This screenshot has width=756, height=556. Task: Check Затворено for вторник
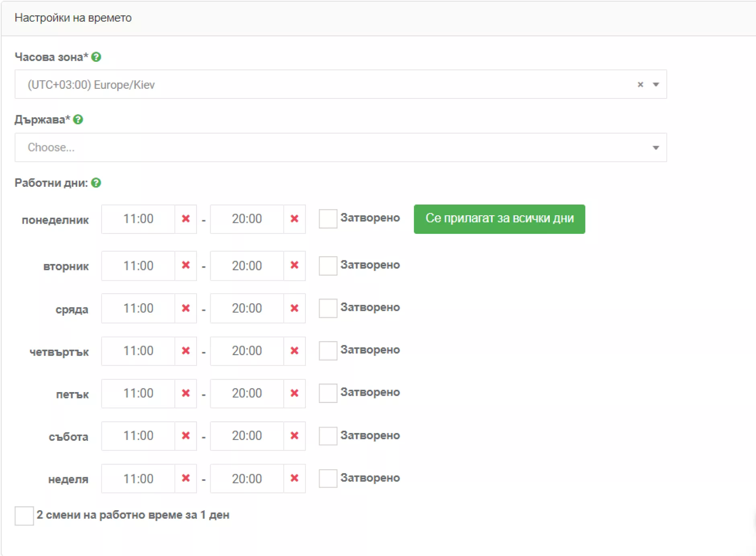(328, 266)
